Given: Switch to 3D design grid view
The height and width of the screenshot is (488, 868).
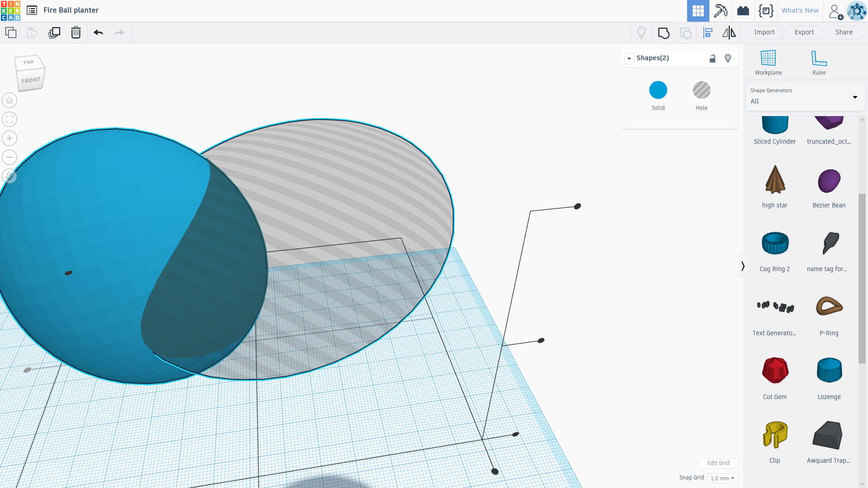Looking at the screenshot, I should click(698, 11).
